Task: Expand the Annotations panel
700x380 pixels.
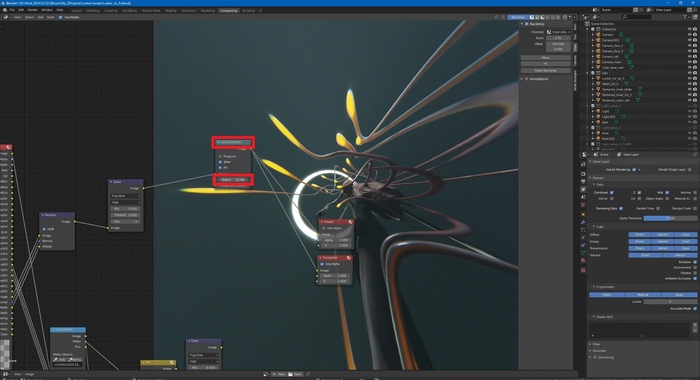Action: pos(522,79)
